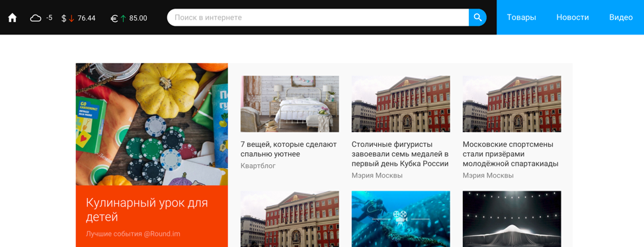Screen dimensions: 644x247
Task: Hit the magnifier search button
Action: pos(477,18)
